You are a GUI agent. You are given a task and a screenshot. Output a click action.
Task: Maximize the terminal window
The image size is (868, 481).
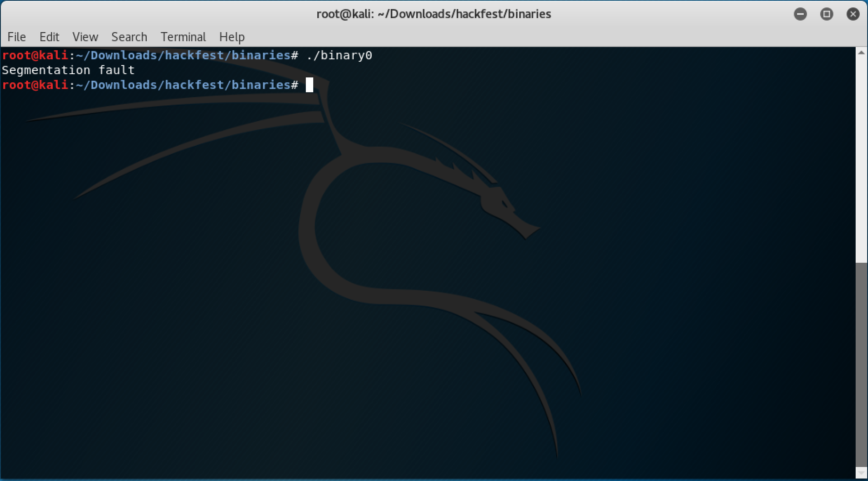point(826,14)
